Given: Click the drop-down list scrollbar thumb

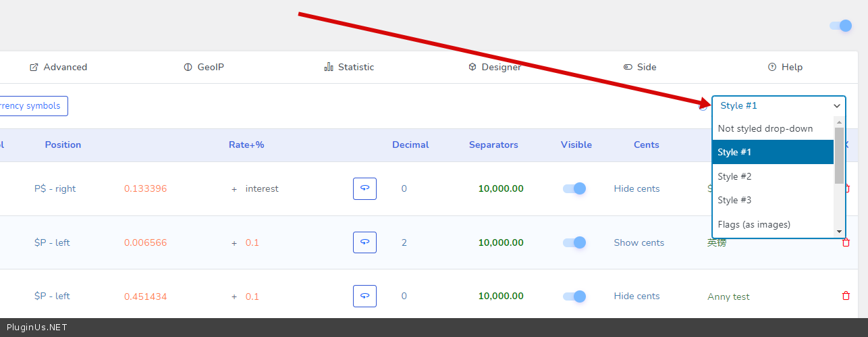Looking at the screenshot, I should [x=839, y=155].
